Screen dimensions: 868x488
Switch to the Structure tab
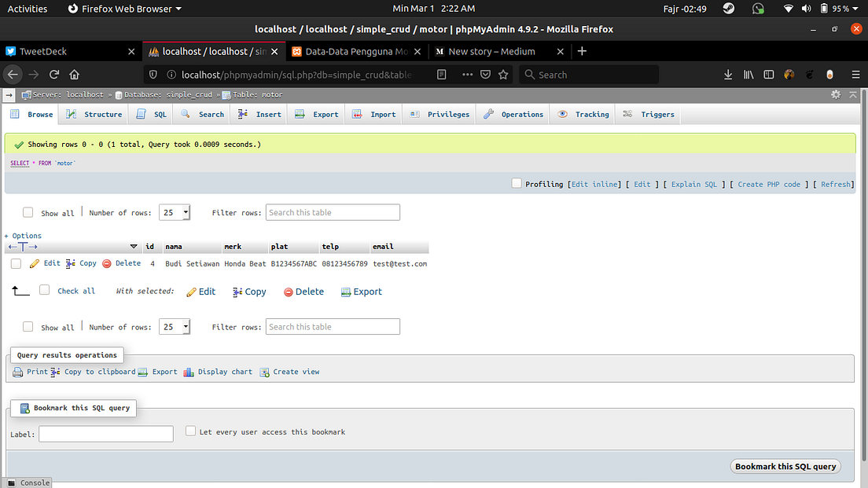[x=101, y=114]
